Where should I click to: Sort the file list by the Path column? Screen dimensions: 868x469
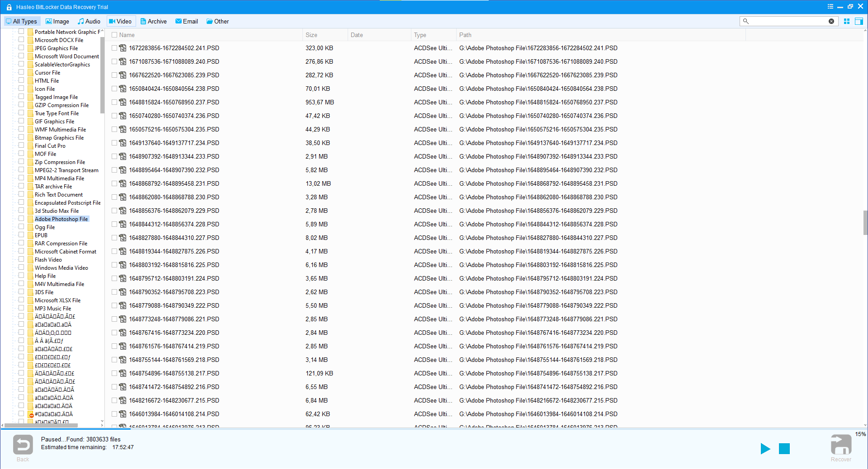point(601,35)
